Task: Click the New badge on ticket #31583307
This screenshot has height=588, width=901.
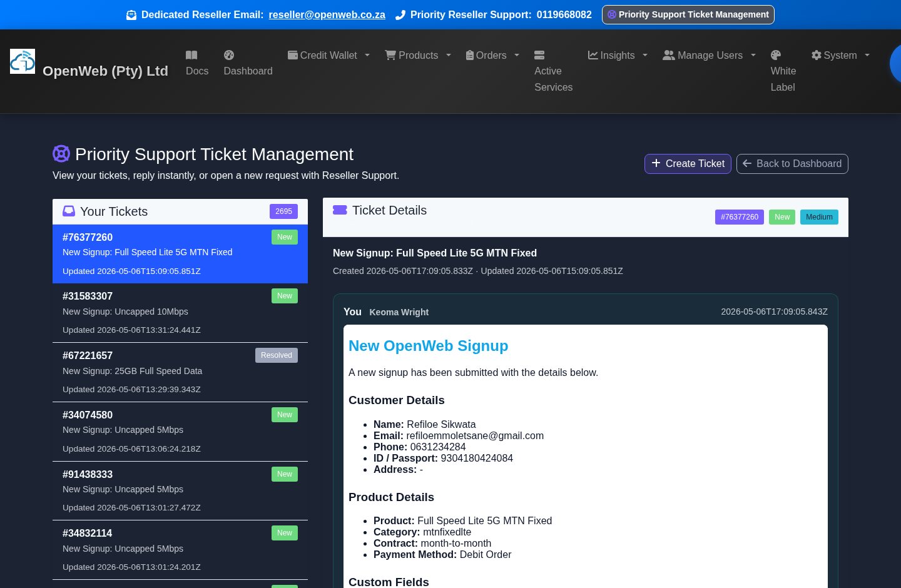Action: pos(285,296)
